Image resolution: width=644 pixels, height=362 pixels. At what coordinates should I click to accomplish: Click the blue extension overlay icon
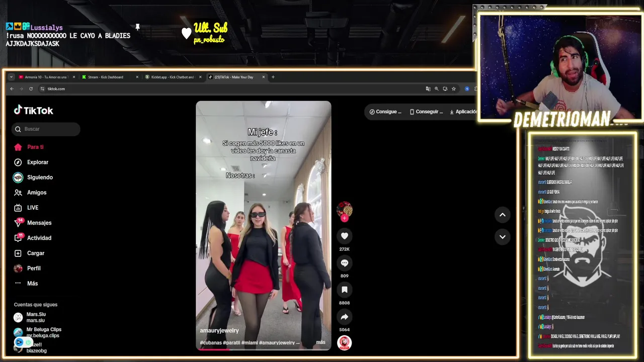coord(19,342)
